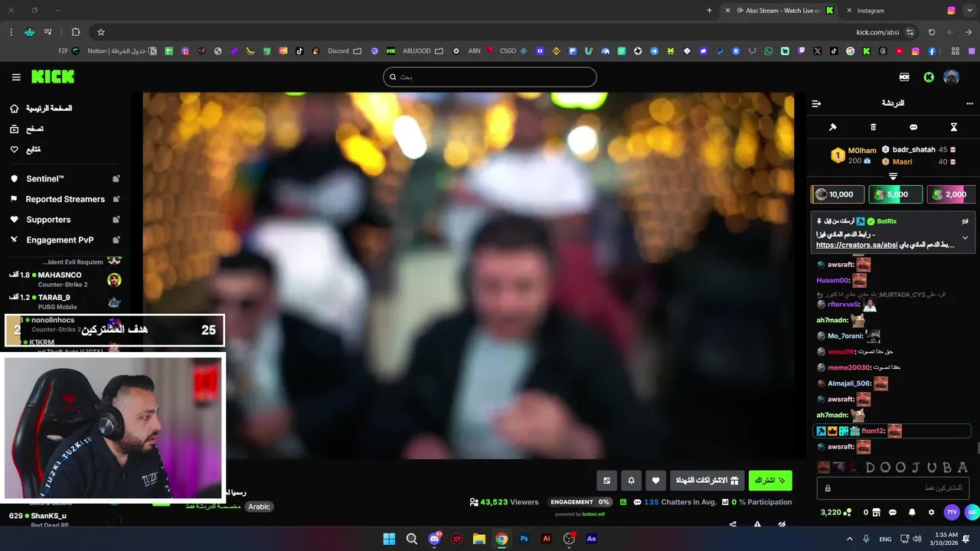Image resolution: width=980 pixels, height=551 pixels.
Task: Open the user profile avatar in Kick header
Action: pyautogui.click(x=951, y=77)
